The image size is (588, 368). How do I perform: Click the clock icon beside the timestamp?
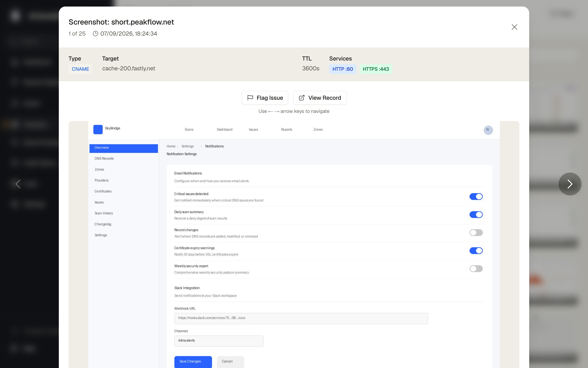pos(96,34)
